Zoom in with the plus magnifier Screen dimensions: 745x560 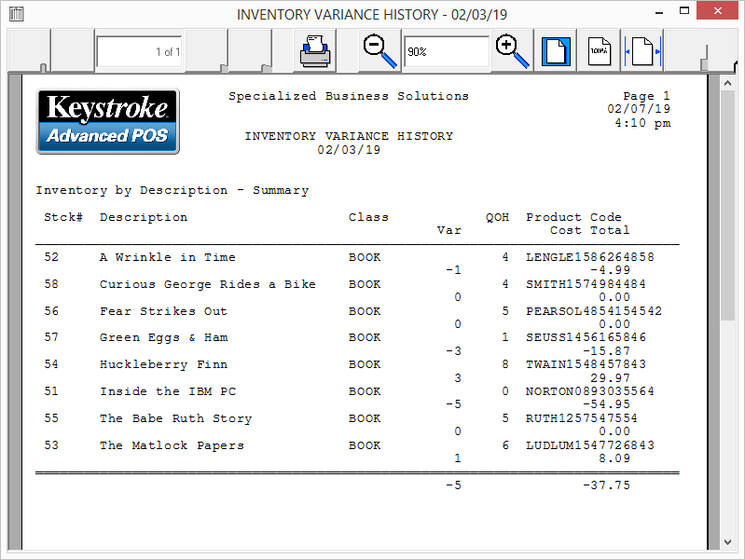(512, 51)
